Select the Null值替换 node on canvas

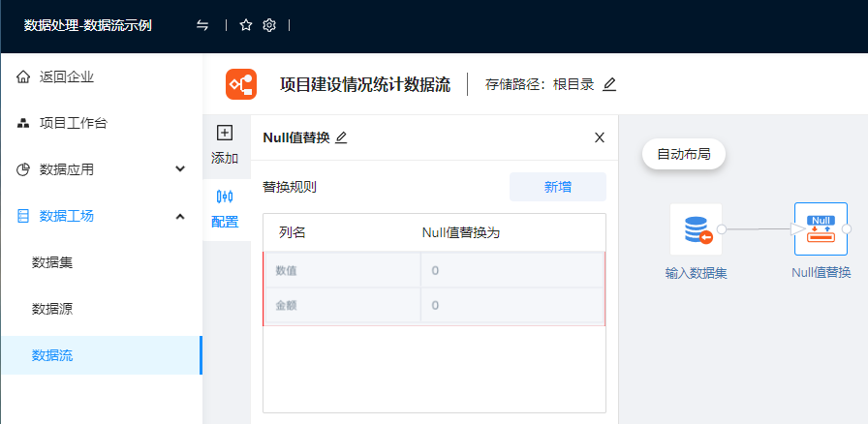pyautogui.click(x=820, y=229)
